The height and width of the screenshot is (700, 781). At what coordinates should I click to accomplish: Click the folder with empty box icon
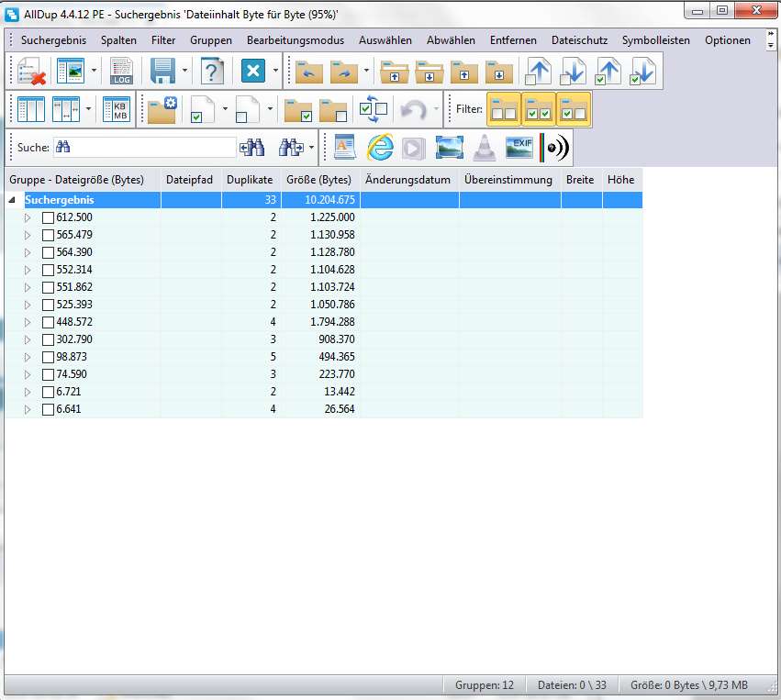coord(333,110)
